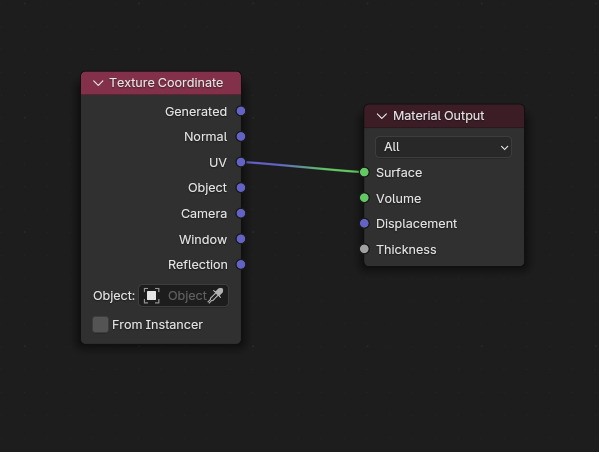
Task: Click the Normal output socket
Action: pyautogui.click(x=241, y=136)
